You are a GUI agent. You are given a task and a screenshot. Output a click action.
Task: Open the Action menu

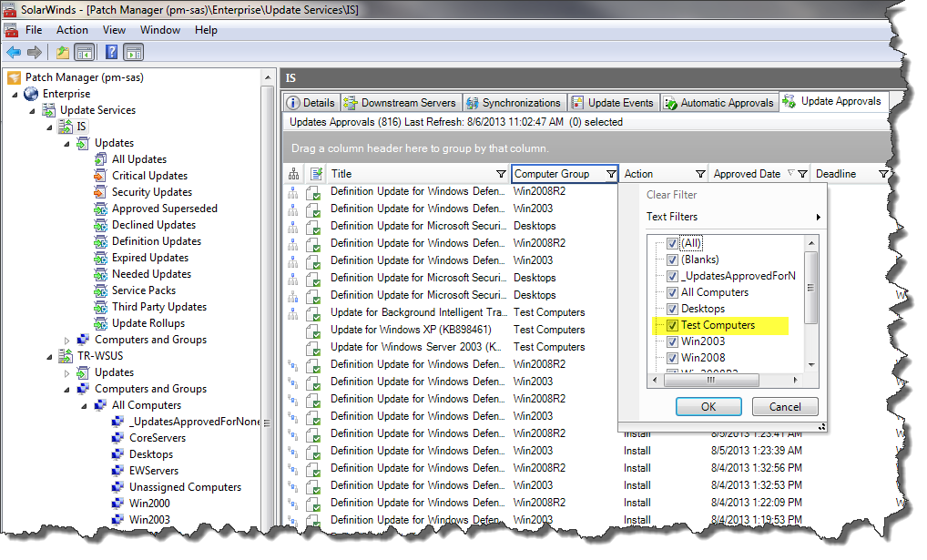click(x=72, y=30)
